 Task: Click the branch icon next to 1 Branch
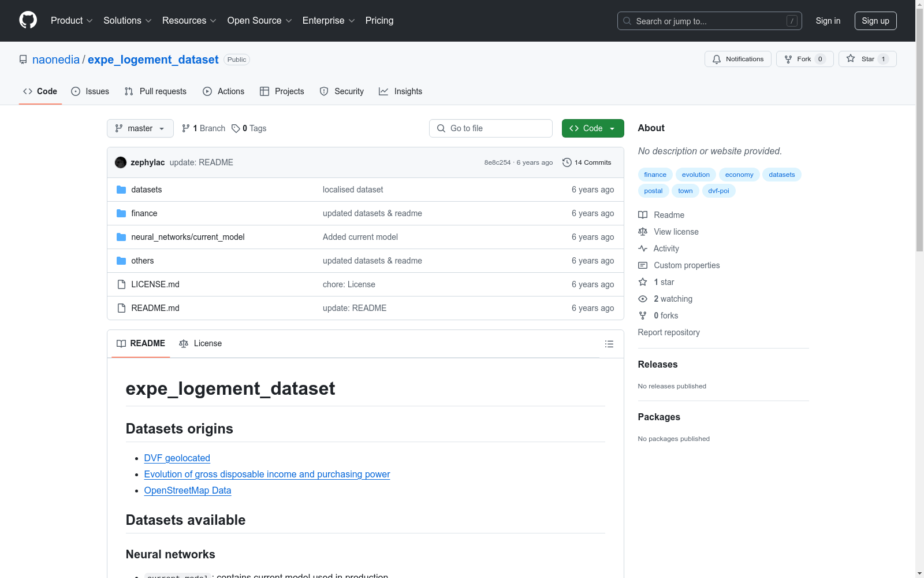tap(186, 128)
